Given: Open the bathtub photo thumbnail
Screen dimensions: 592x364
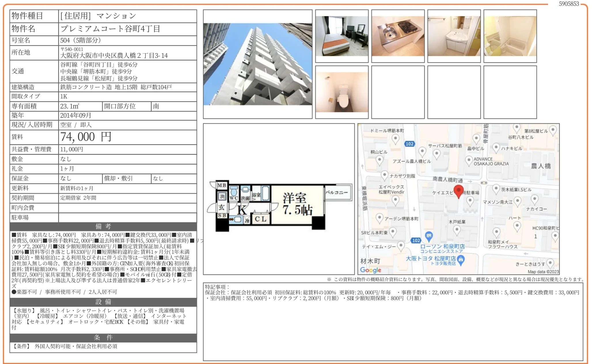Looking at the screenshot, I should point(510,36).
